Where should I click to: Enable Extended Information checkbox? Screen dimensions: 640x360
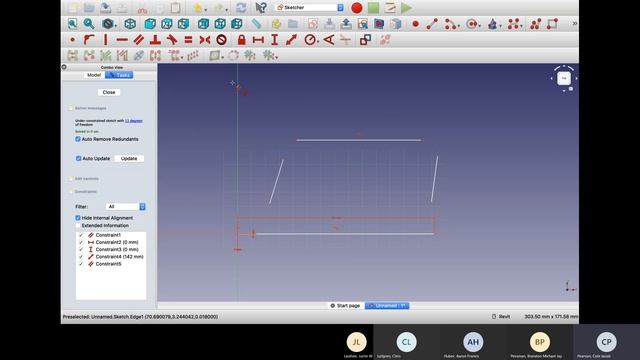[78, 225]
